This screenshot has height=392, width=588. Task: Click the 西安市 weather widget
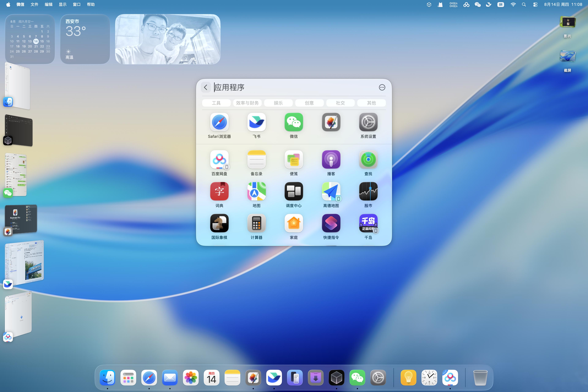point(85,39)
